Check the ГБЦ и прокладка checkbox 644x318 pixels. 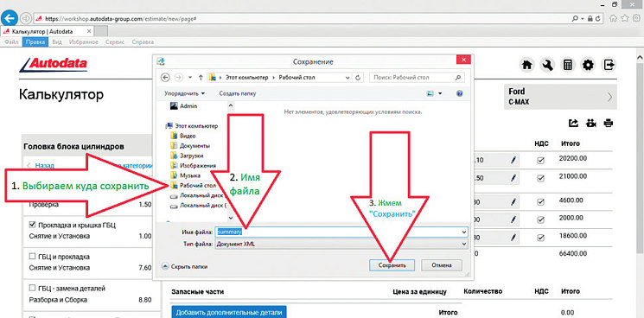pyautogui.click(x=33, y=257)
